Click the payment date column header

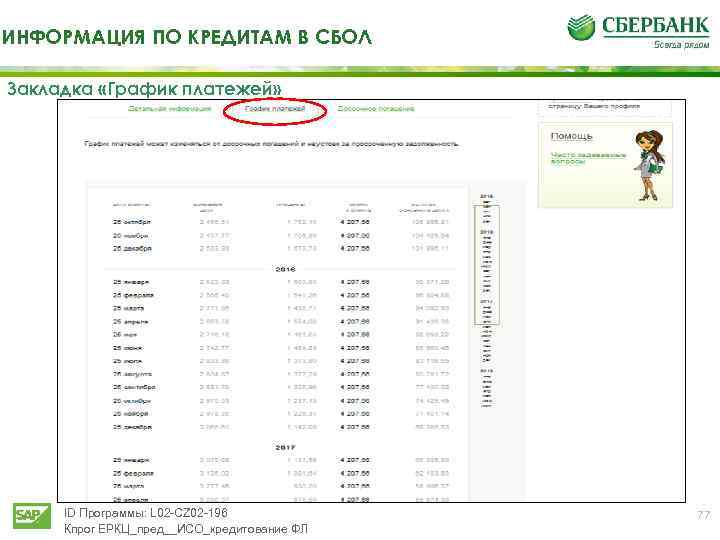point(131,205)
